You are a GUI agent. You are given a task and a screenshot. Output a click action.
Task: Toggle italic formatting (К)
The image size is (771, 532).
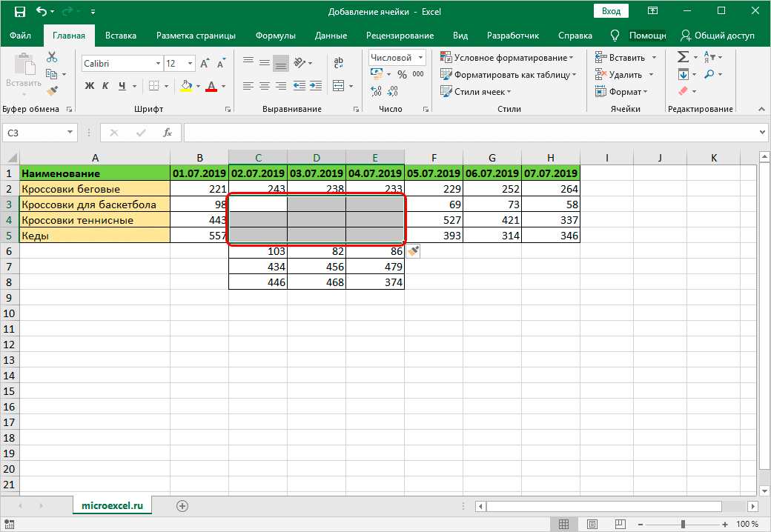(x=106, y=86)
